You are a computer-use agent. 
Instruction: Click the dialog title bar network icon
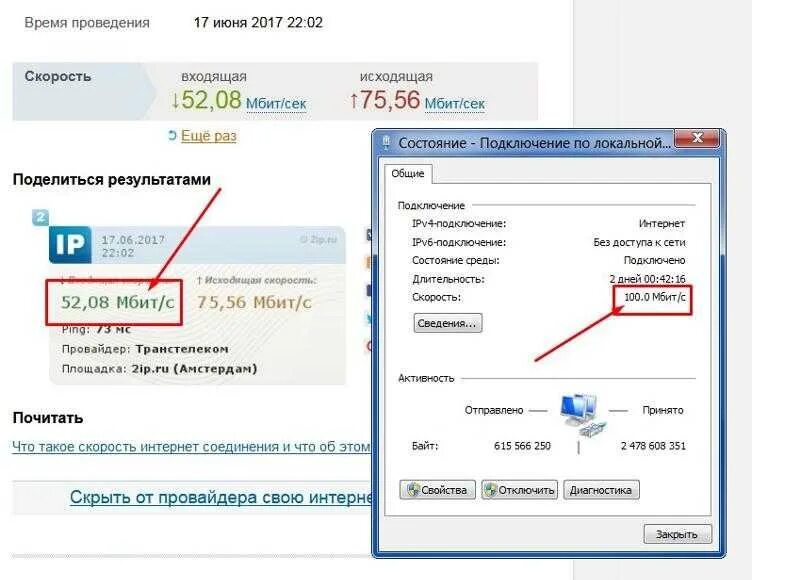(386, 142)
